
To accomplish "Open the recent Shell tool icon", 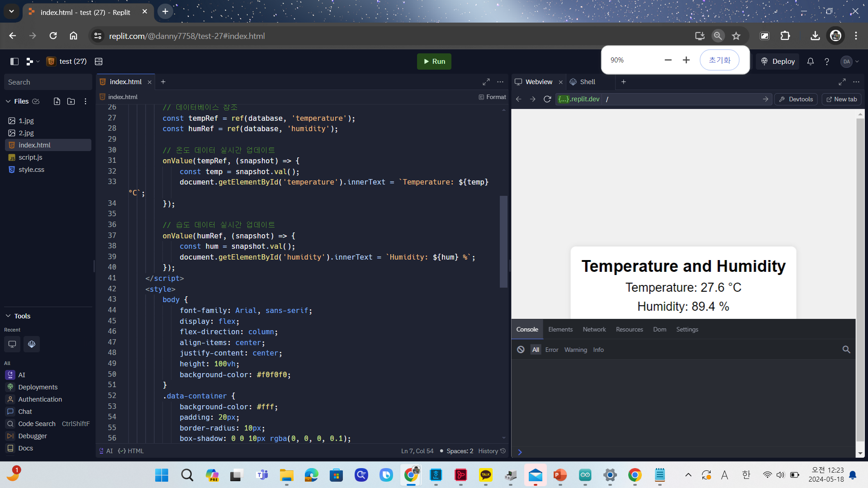I will point(32,344).
